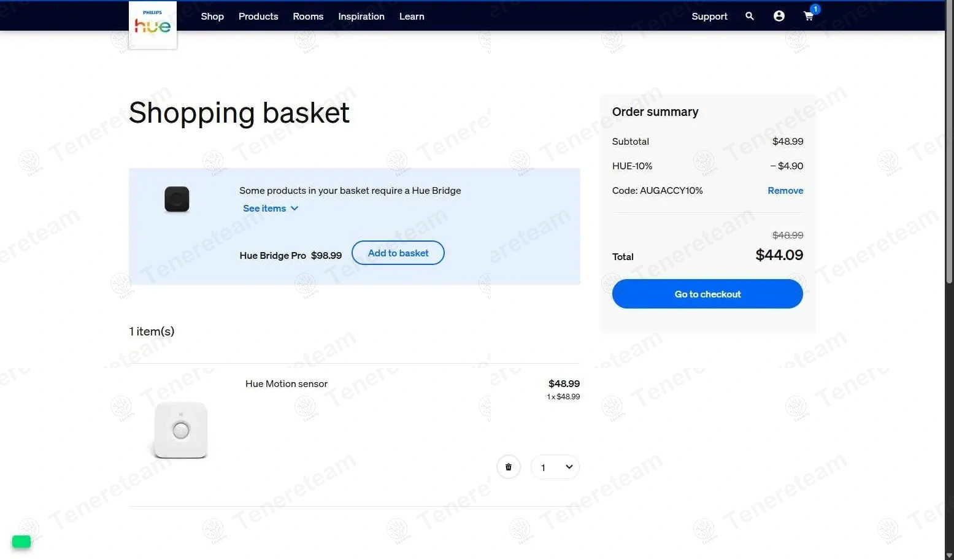Viewport: 954px width, 560px height.
Task: Click the Hue Bridge Pro product image
Action: pos(177,199)
